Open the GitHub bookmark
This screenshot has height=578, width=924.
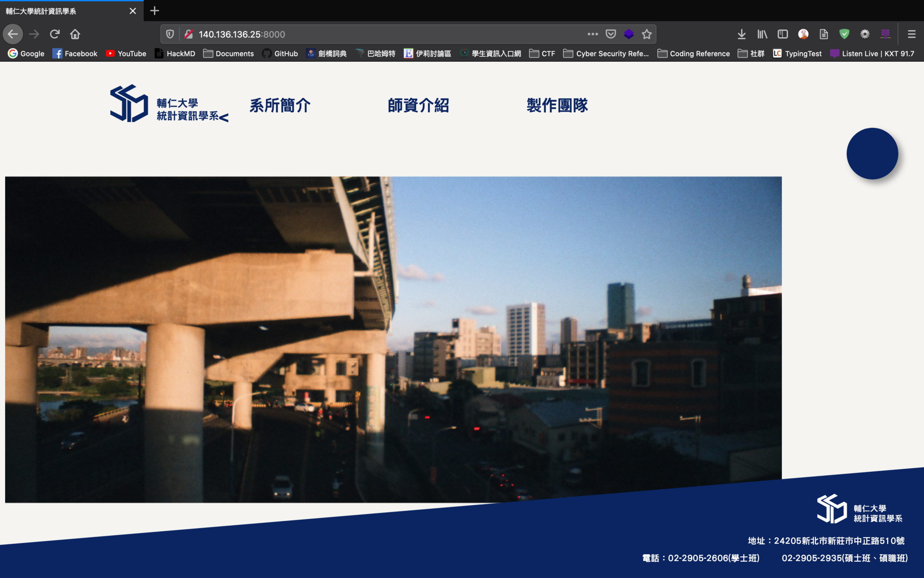[x=280, y=54]
